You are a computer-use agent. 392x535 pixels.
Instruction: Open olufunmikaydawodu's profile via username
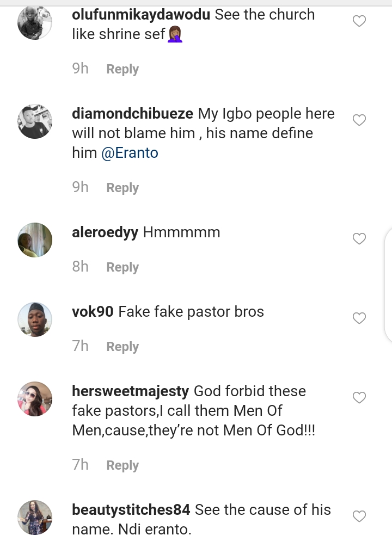click(x=141, y=15)
